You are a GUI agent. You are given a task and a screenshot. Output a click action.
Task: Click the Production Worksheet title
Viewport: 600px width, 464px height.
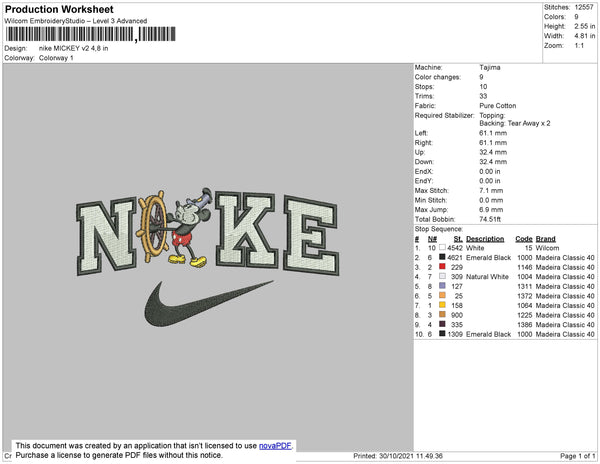(x=59, y=10)
